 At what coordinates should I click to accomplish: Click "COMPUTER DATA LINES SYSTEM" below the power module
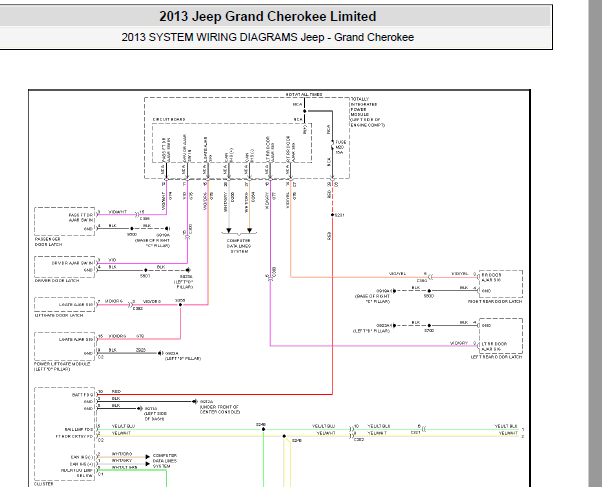239,246
